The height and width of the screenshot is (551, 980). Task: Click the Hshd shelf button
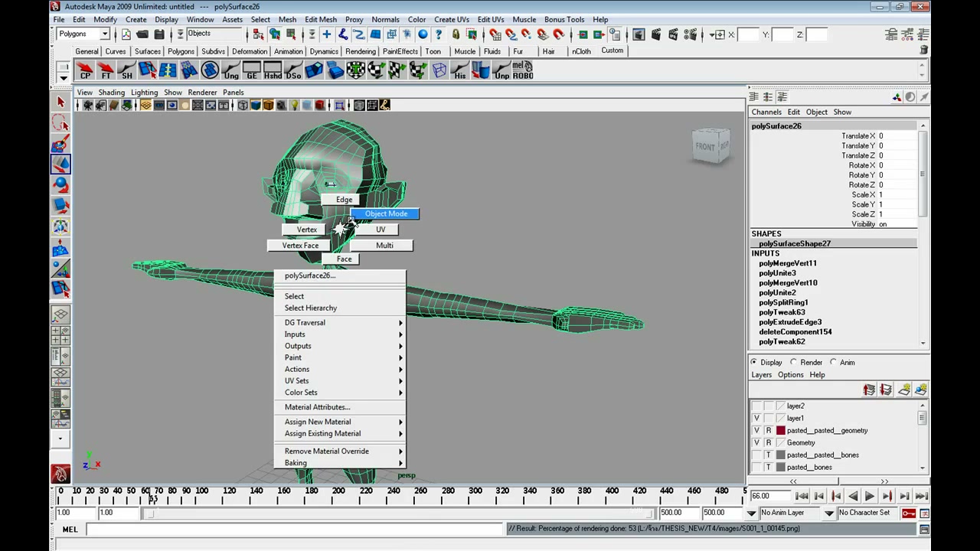point(272,71)
